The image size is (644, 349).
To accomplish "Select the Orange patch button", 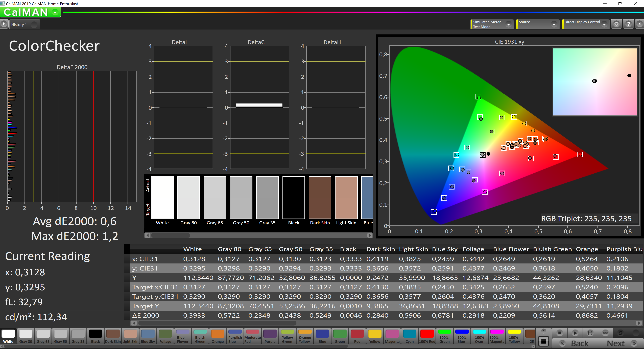I will click(218, 336).
